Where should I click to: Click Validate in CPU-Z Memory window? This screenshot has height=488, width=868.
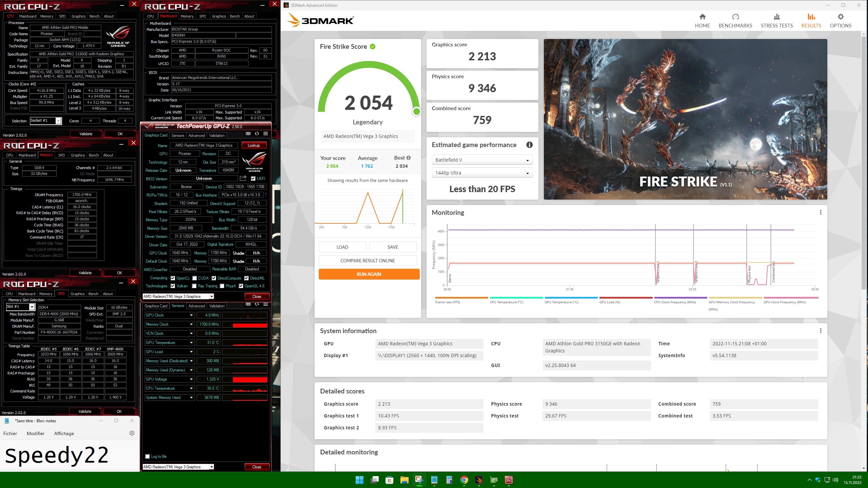(x=85, y=273)
